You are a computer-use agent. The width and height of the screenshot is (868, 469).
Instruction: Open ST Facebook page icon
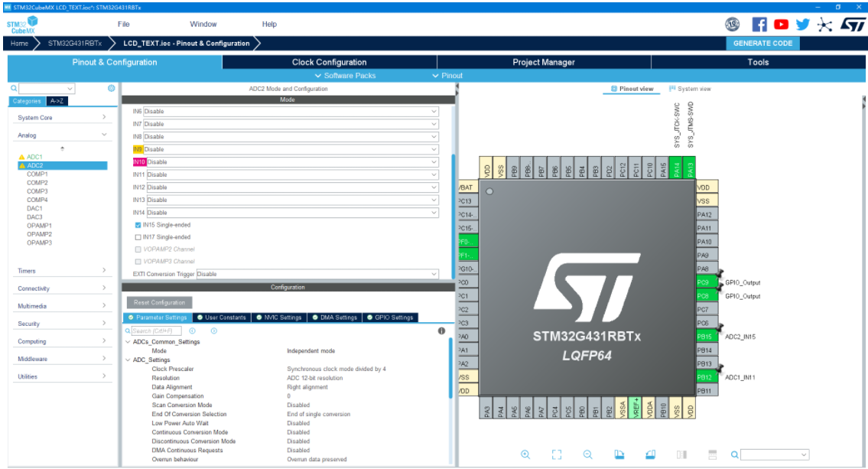tap(759, 24)
